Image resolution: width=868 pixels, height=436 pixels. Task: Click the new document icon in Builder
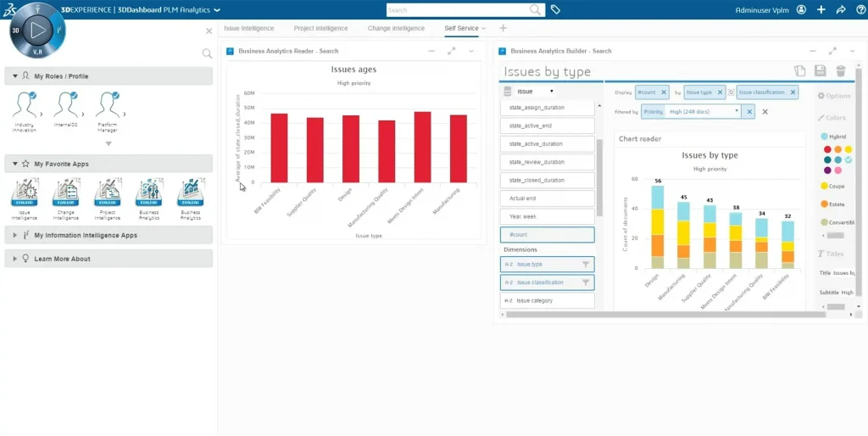click(x=799, y=71)
